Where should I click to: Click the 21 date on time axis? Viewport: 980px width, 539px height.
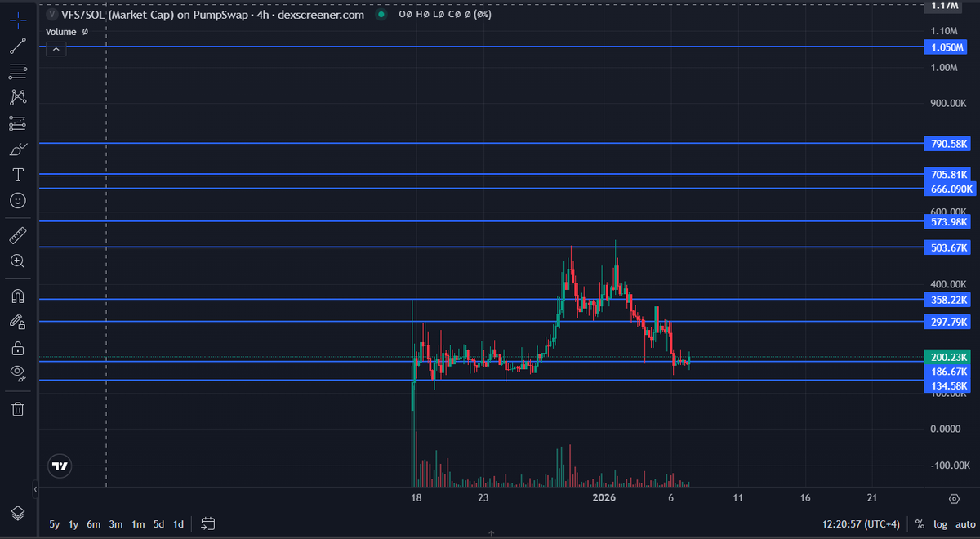point(871,497)
